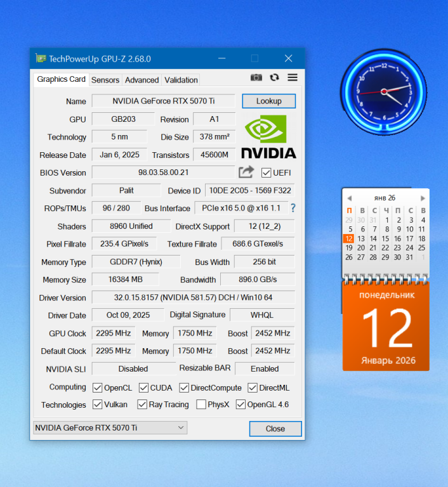448x487 pixels.
Task: Switch to the Advanced tab
Action: [142, 80]
